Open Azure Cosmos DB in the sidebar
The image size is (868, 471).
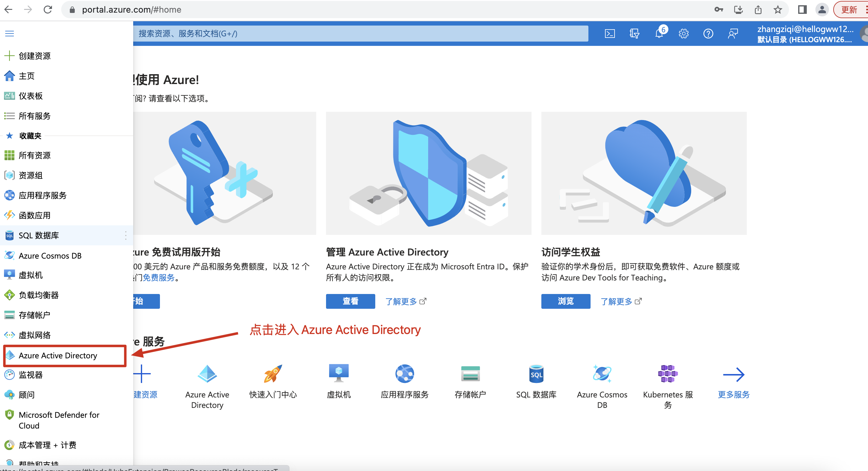click(67, 256)
